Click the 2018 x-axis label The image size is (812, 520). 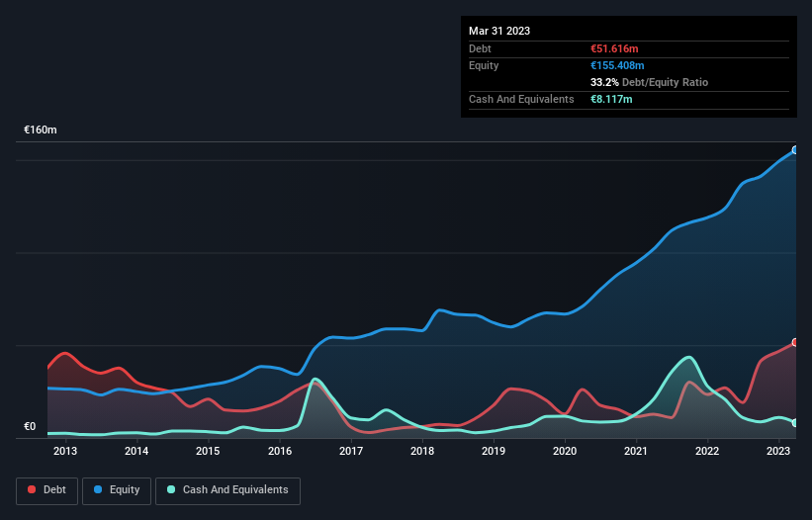[422, 451]
